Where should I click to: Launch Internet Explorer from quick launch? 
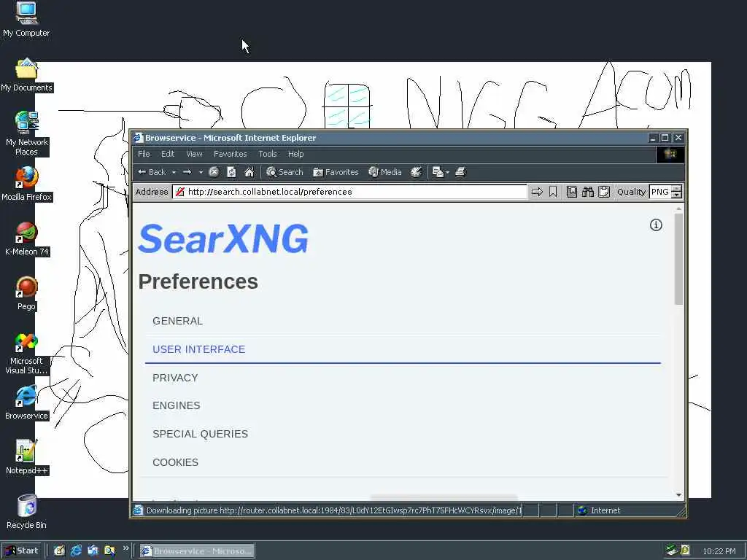(76, 551)
